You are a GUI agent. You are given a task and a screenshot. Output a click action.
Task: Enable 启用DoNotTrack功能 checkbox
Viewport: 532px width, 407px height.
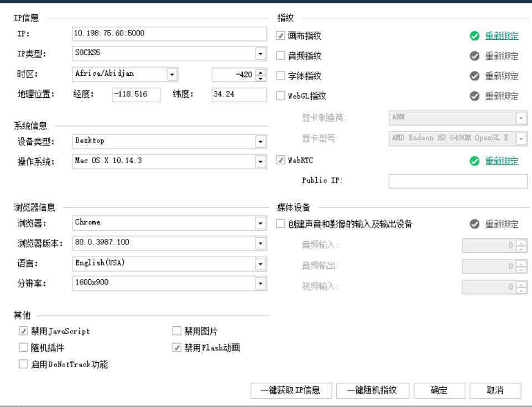click(23, 364)
